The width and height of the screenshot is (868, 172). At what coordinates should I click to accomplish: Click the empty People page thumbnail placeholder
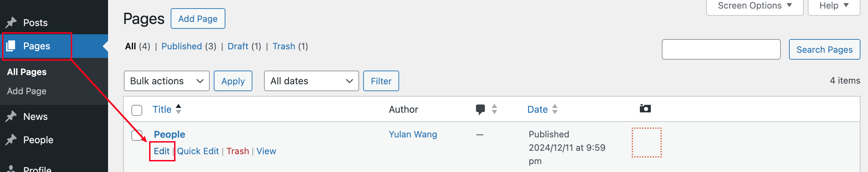[x=646, y=143]
